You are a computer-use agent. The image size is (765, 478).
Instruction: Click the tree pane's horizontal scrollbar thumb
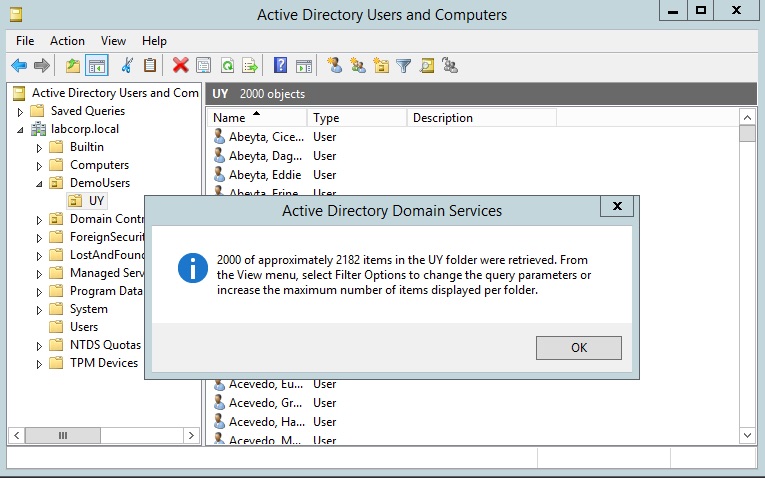(x=63, y=435)
